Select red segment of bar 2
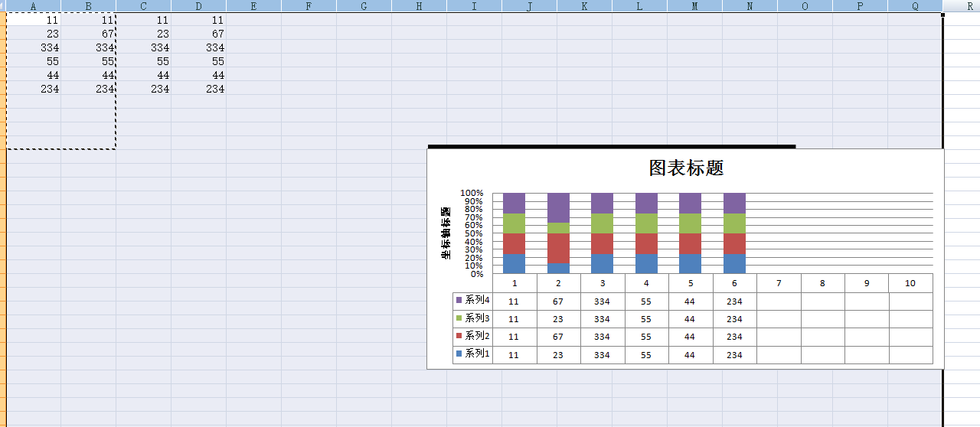This screenshot has width=980, height=427. pos(558,249)
